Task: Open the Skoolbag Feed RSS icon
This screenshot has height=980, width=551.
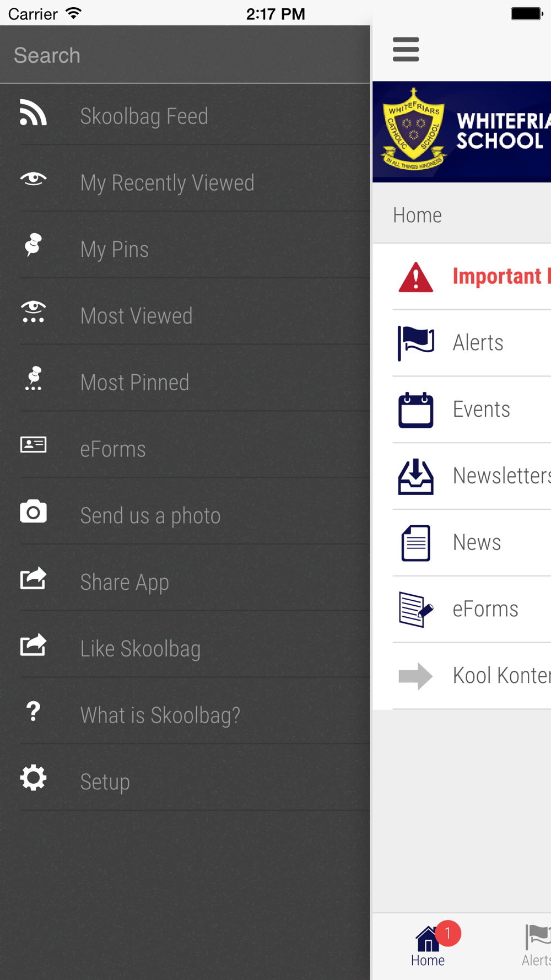Action: [x=33, y=112]
